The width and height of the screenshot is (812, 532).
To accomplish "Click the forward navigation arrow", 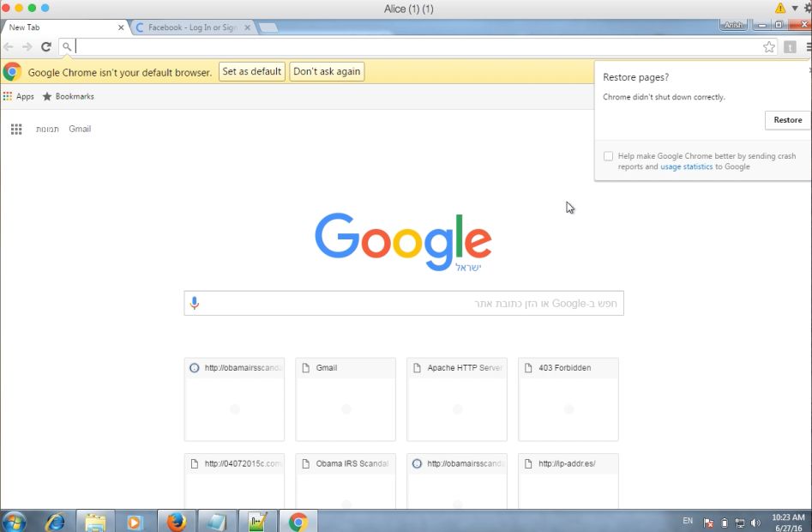I will tap(27, 46).
